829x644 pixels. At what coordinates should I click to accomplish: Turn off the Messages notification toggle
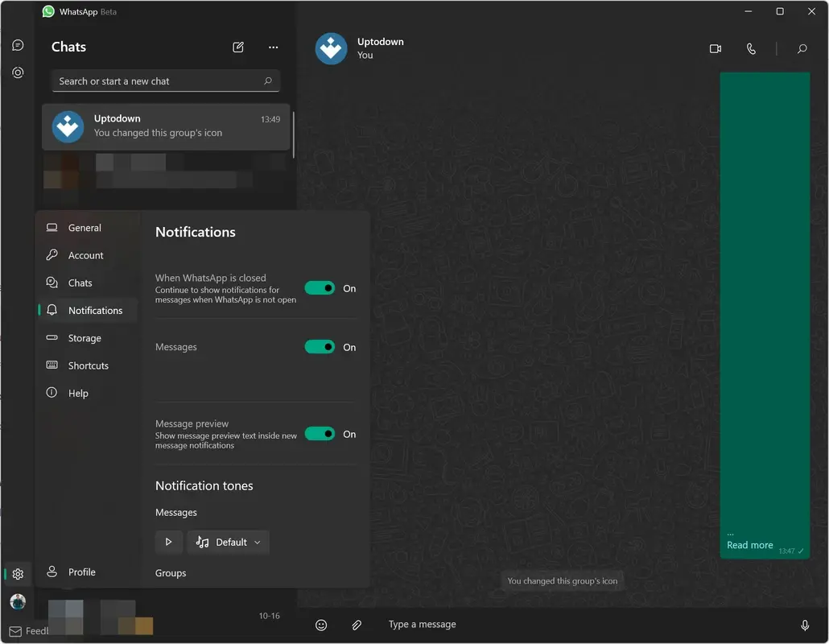point(320,347)
